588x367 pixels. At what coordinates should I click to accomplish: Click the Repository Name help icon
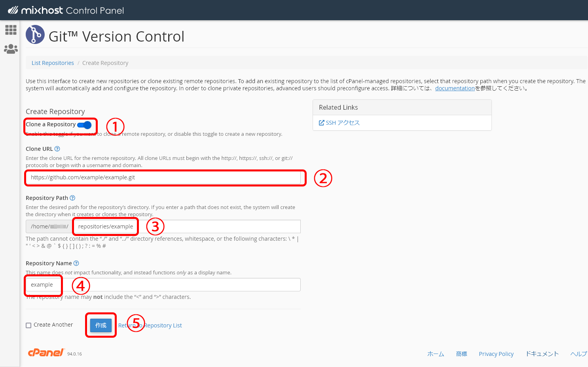coord(76,263)
